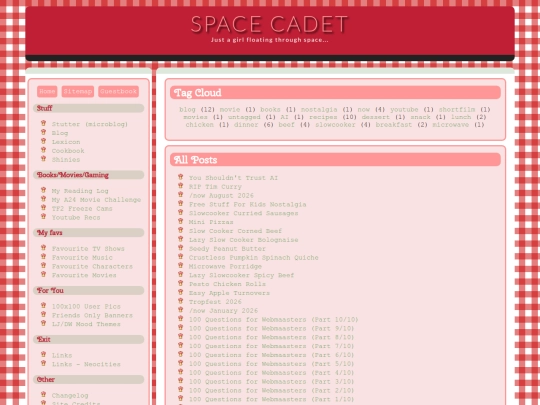Screen dimensions: 540x405
Task: Open Slow Cooker Corned Beef post
Action: tap(235, 231)
